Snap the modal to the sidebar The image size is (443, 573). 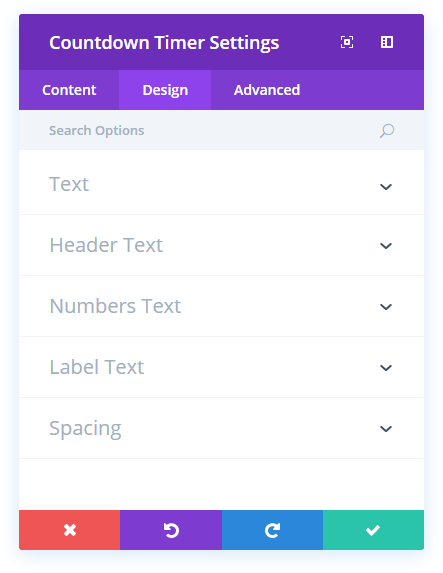pos(387,42)
